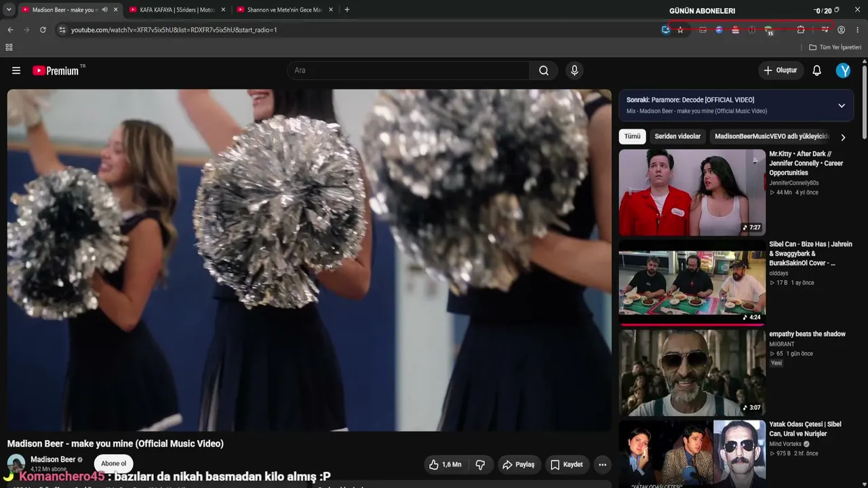Click the Madison Beer channel avatar
Screen dimensions: 868x488
16,464
